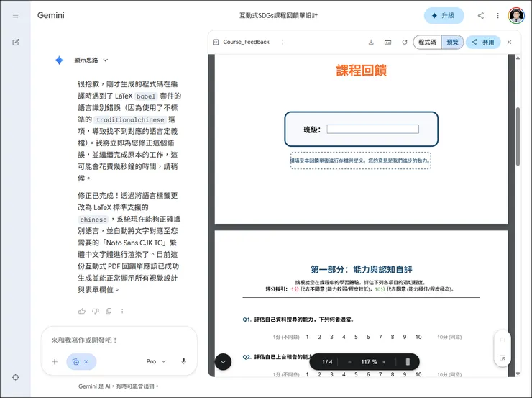
Task: Switch to the 程式碼 code tab
Action: point(427,42)
